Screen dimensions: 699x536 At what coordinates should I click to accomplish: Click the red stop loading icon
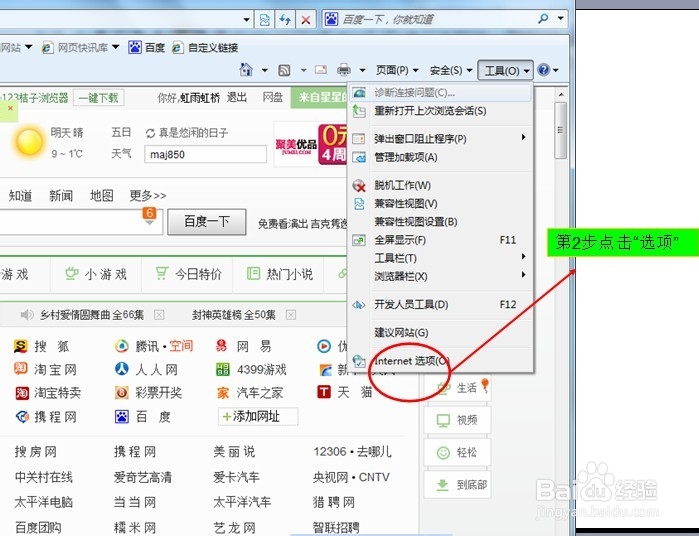coord(306,20)
